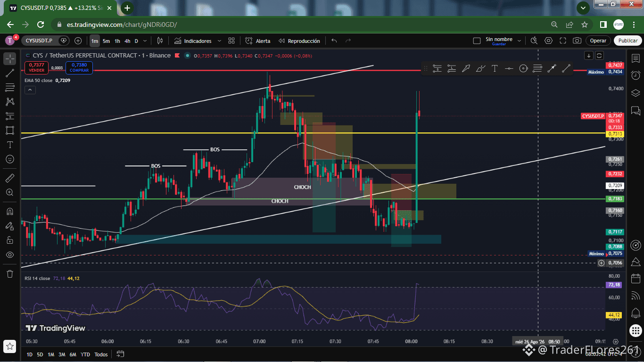Toggle hide all drawings eye icon
644x362 pixels.
pos(10,255)
